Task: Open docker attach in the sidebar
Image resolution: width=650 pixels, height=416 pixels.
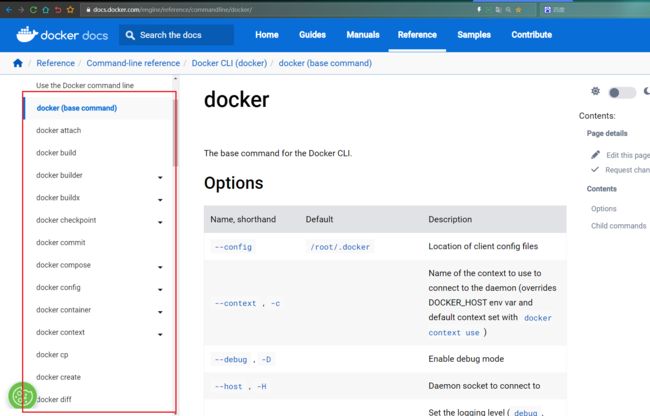Action: [x=58, y=131]
